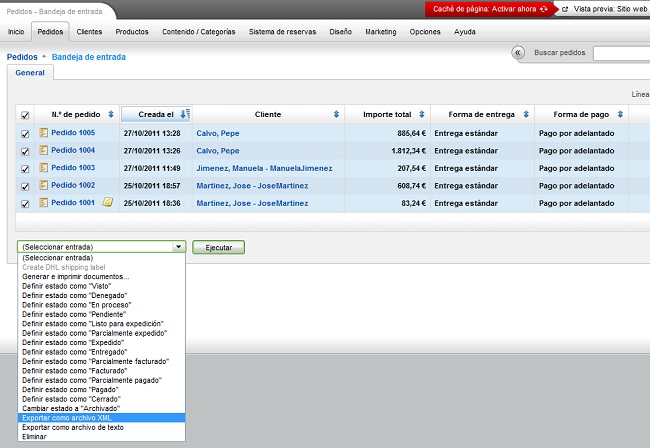Open the Inicio menu
The height and width of the screenshot is (448, 650).
16,31
